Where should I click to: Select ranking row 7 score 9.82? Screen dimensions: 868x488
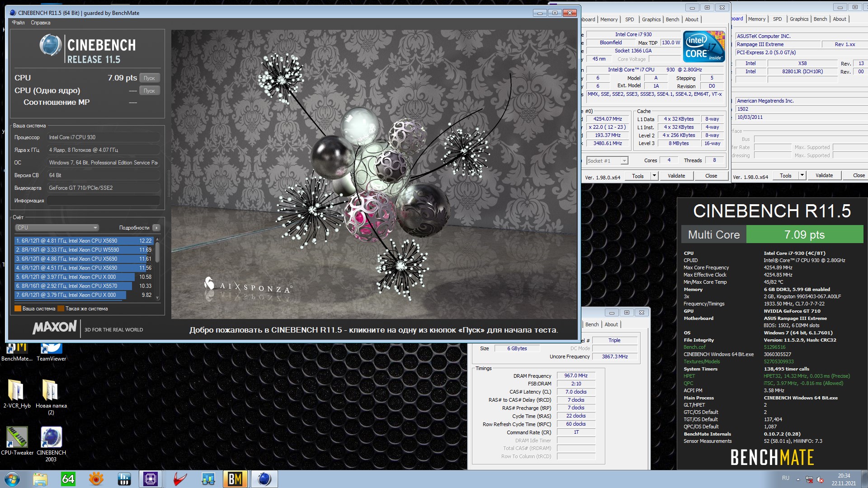pyautogui.click(x=84, y=295)
